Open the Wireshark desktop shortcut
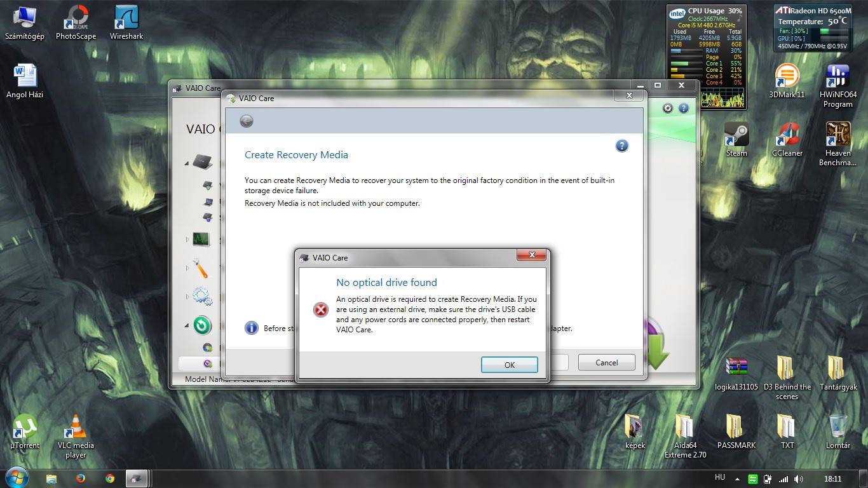Screen dimensions: 868x488 pyautogui.click(x=126, y=23)
